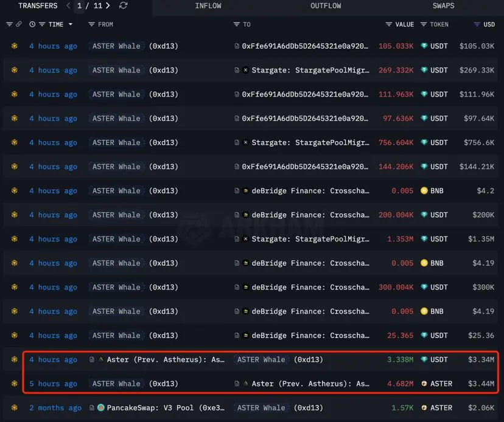Switch to the INFLOW tab
Screen dimensions: 504x422
pyautogui.click(x=208, y=6)
